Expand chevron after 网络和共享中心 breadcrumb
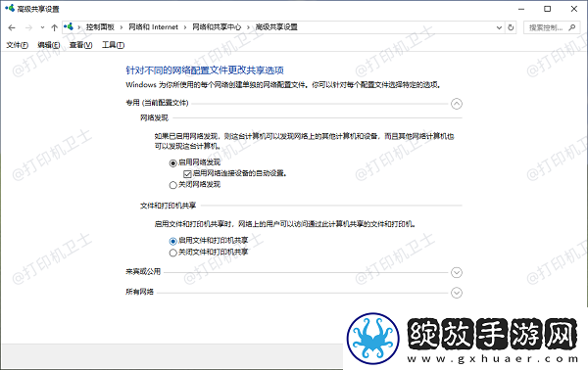Image resolution: width=588 pixels, height=370 pixels. click(x=248, y=27)
